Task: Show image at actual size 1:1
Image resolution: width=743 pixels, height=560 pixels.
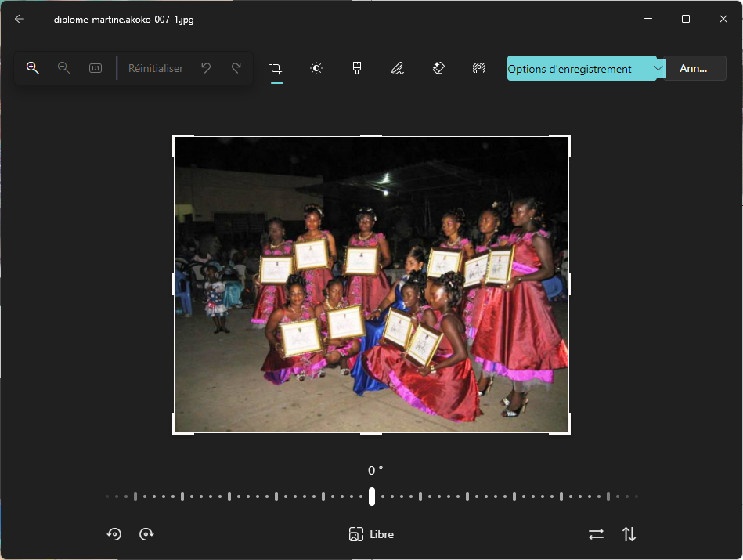Action: [96, 68]
